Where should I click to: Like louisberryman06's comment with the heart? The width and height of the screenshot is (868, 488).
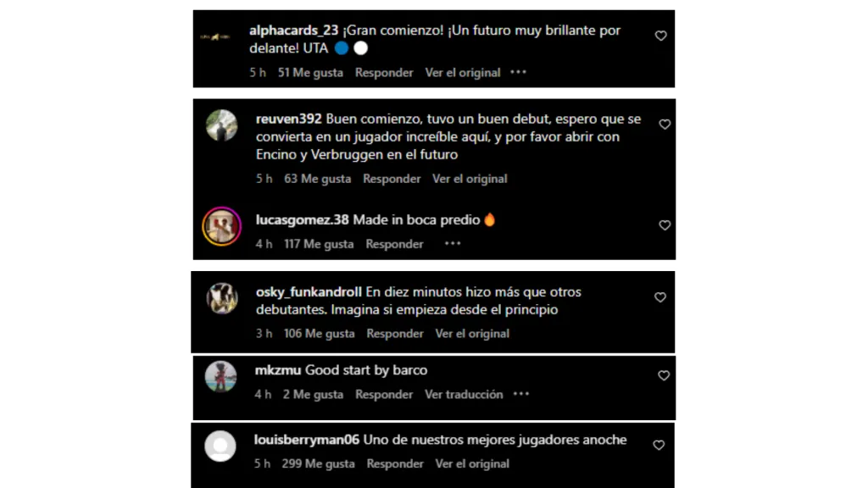(658, 445)
